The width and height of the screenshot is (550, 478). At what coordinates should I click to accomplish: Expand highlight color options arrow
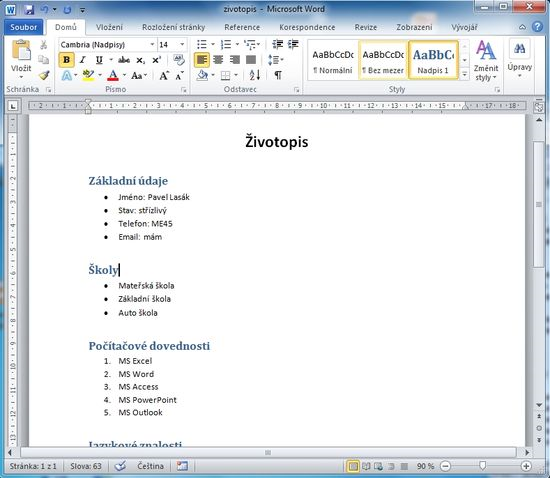[100, 75]
